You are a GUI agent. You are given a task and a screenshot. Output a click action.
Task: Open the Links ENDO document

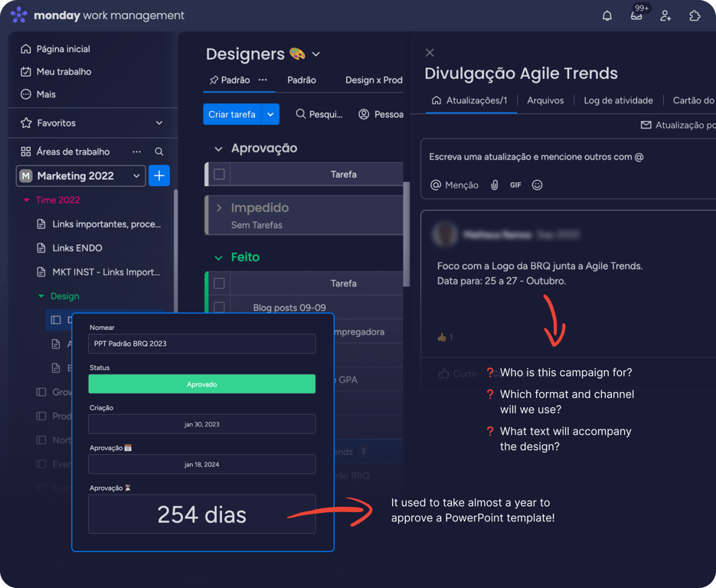[x=70, y=248]
